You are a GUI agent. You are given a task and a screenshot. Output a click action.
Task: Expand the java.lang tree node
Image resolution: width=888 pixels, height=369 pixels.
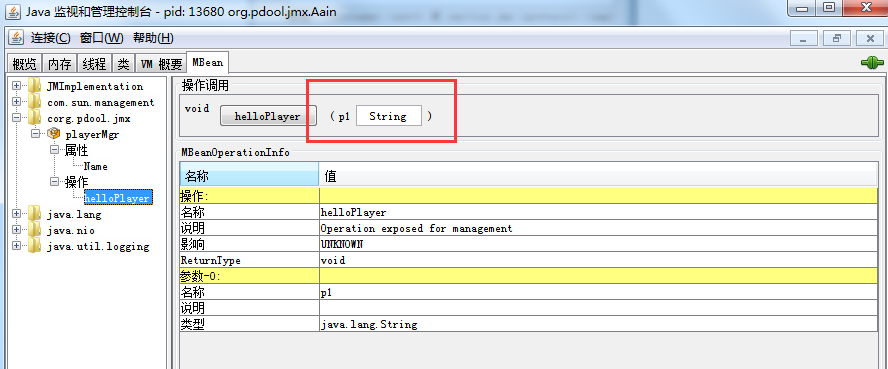point(16,214)
